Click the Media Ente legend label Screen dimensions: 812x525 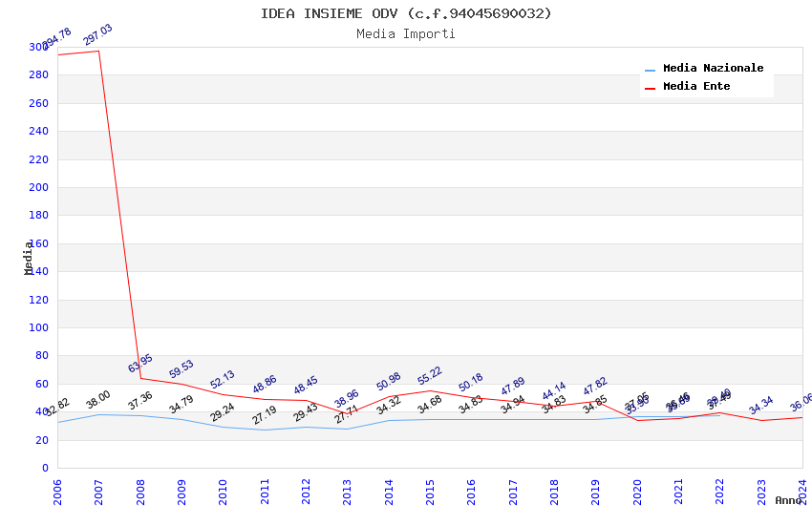696,86
